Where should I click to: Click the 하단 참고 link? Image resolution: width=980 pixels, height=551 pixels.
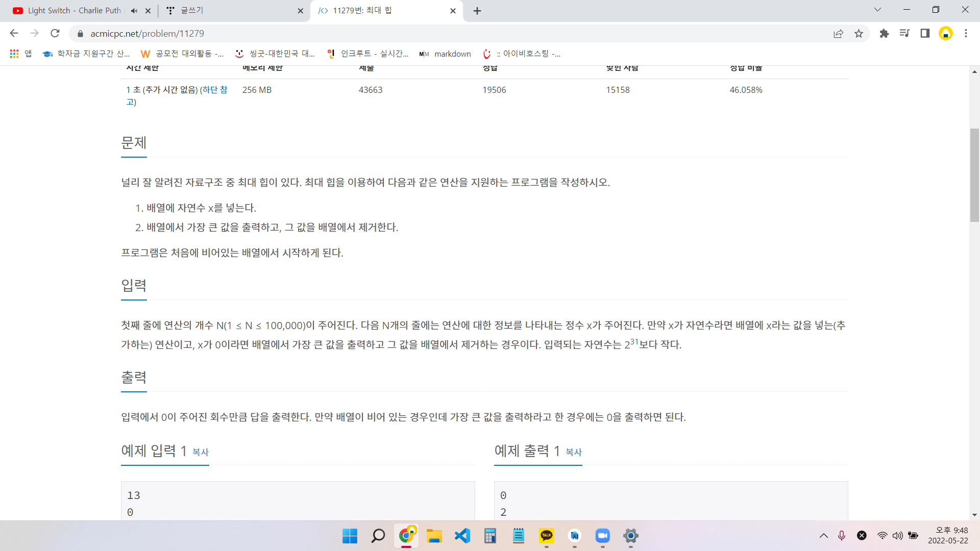(x=213, y=90)
